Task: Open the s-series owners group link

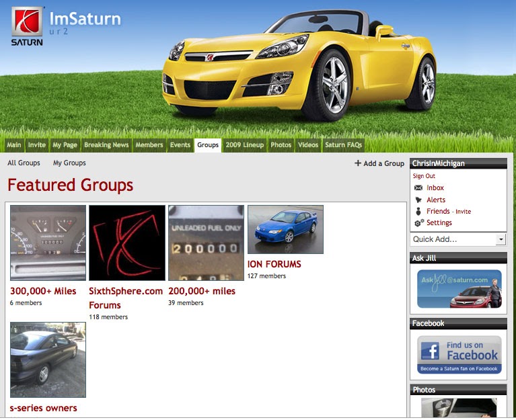Action: coord(44,408)
